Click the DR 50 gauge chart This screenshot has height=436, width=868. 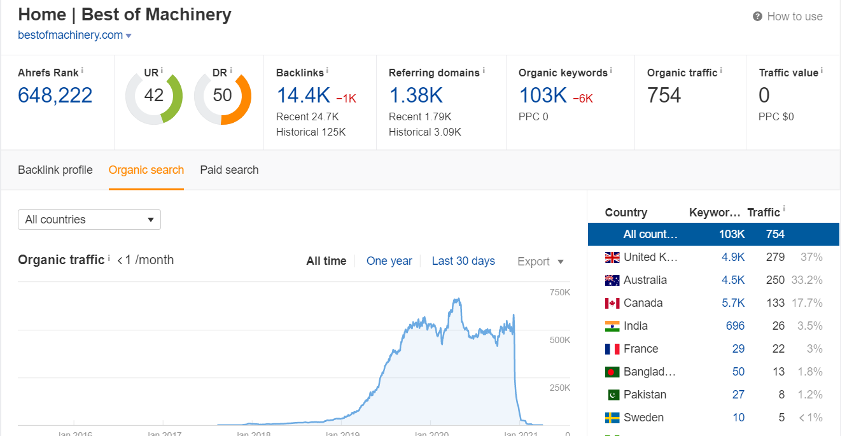(x=223, y=97)
